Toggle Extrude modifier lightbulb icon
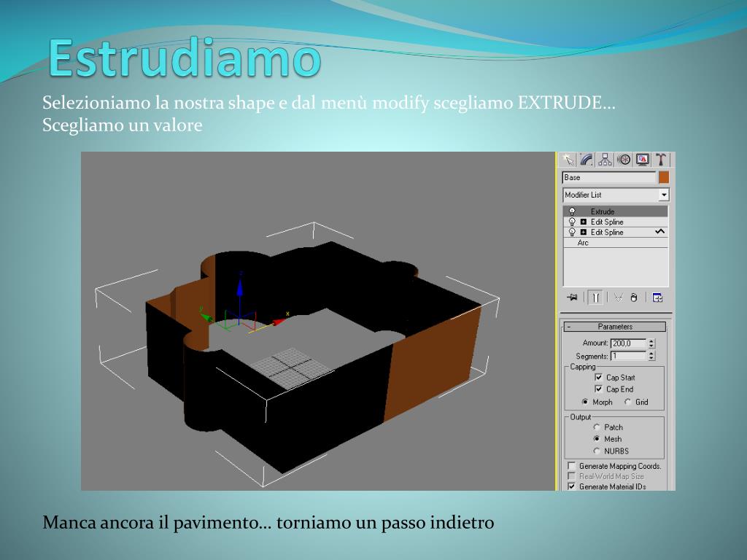Screen dimensions: 747x560 pos(572,211)
